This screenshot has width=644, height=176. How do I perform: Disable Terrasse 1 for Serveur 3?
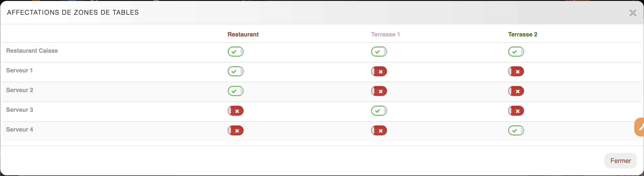(x=379, y=111)
